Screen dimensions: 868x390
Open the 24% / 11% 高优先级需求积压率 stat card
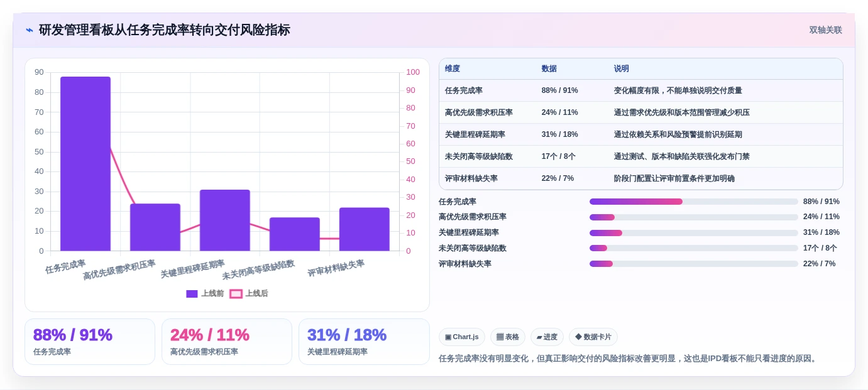pos(227,342)
